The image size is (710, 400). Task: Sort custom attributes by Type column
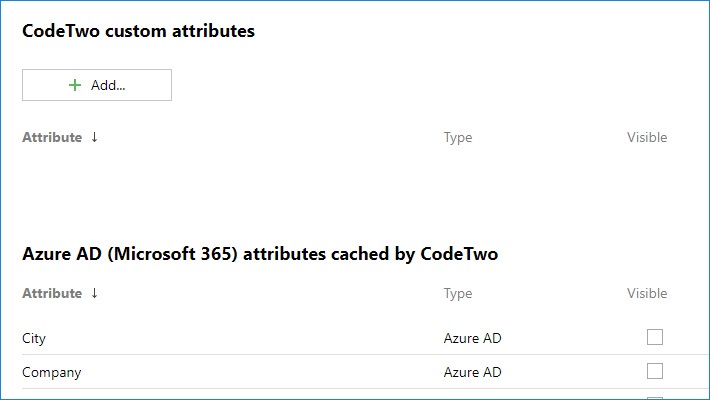coord(457,138)
